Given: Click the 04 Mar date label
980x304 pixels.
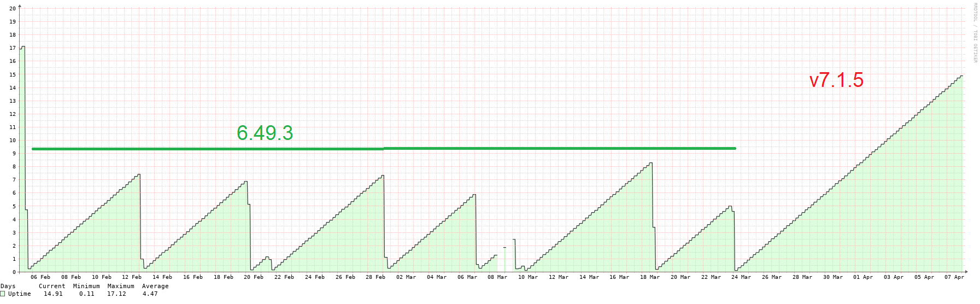Looking at the screenshot, I should [437, 277].
